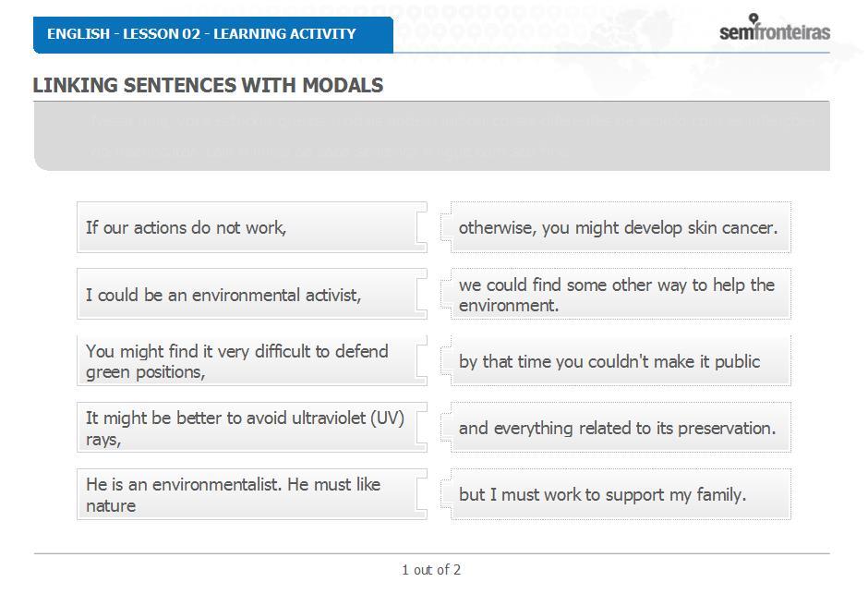
Task: Click the location pin icon above semfronteiras logo
Action: click(x=754, y=18)
